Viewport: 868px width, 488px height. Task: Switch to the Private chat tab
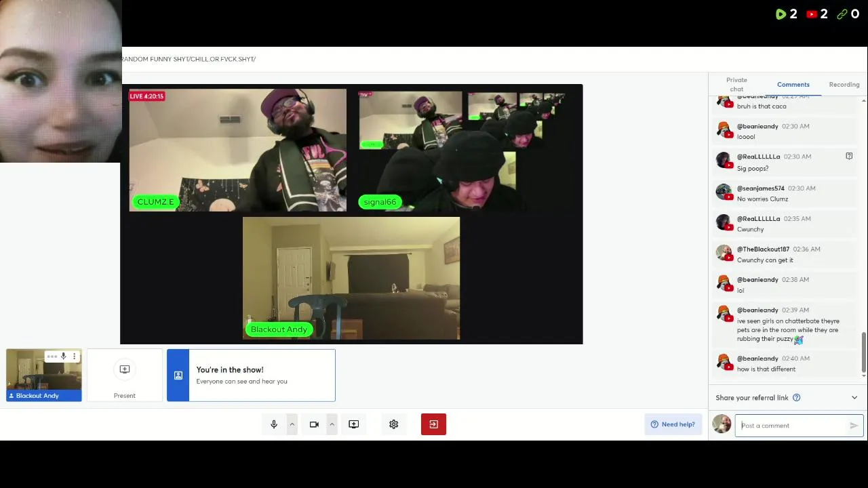pyautogui.click(x=736, y=85)
